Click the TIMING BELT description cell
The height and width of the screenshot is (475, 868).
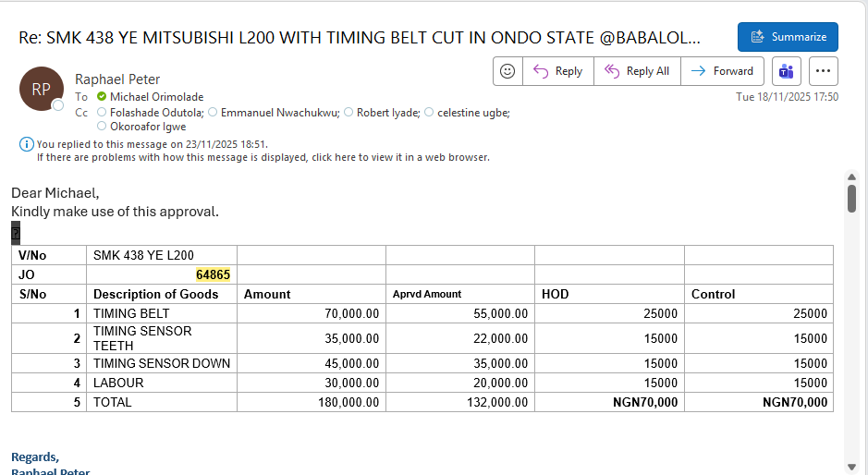(162, 313)
